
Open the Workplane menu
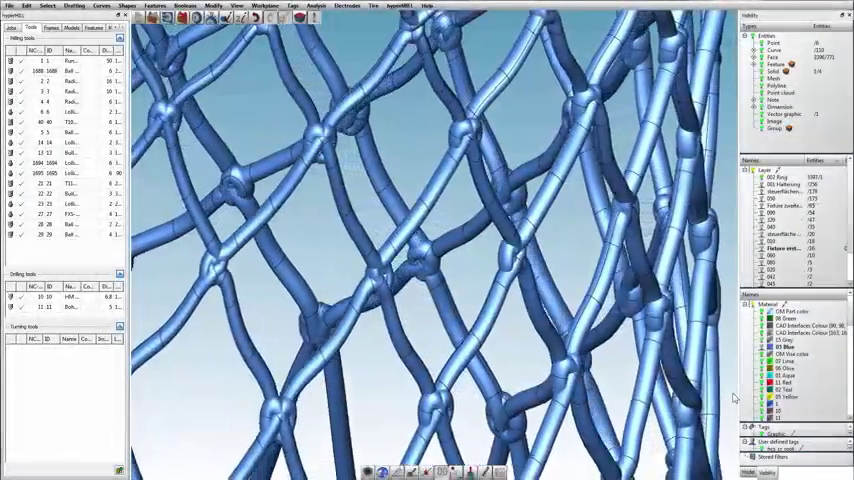(x=264, y=6)
